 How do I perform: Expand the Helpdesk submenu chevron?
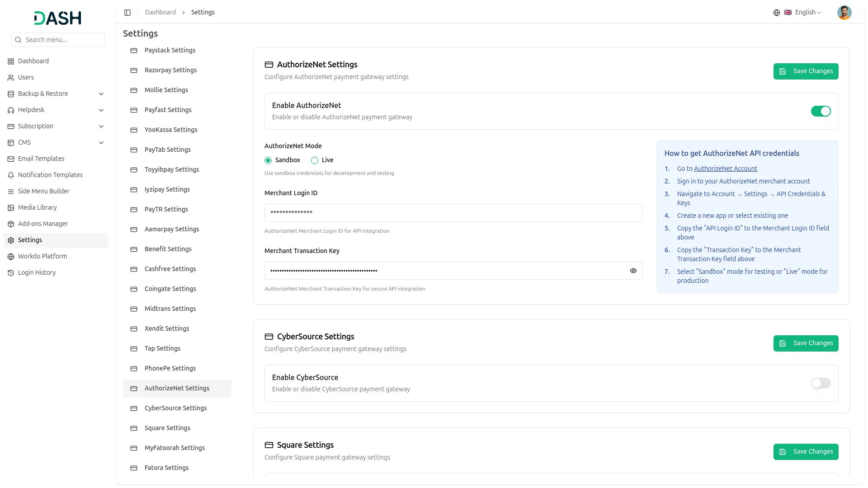coord(101,110)
